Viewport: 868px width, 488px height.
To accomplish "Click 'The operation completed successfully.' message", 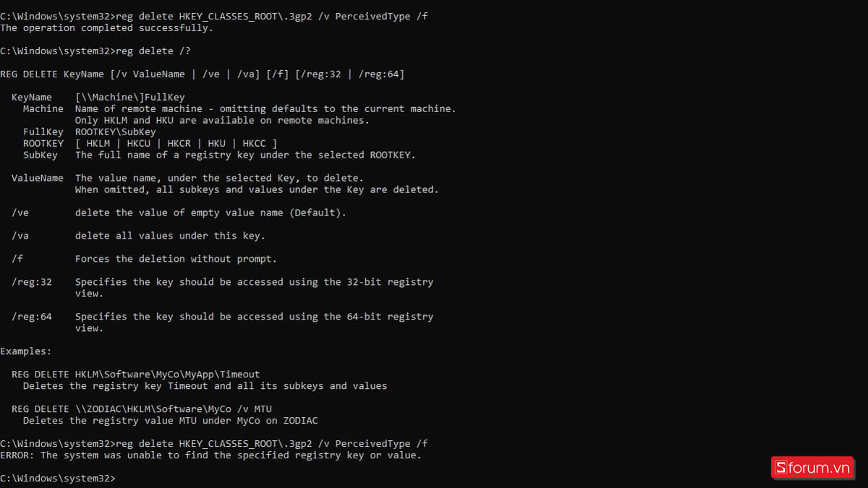I will (x=107, y=27).
